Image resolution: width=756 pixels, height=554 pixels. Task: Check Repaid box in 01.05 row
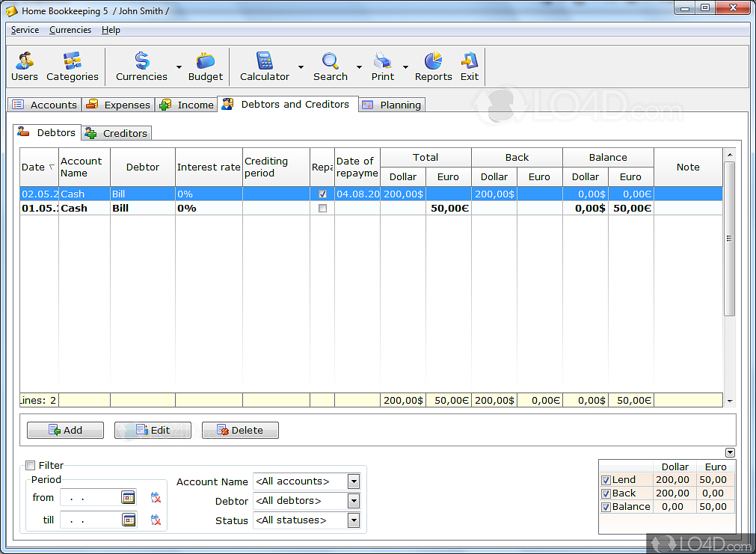tap(322, 209)
